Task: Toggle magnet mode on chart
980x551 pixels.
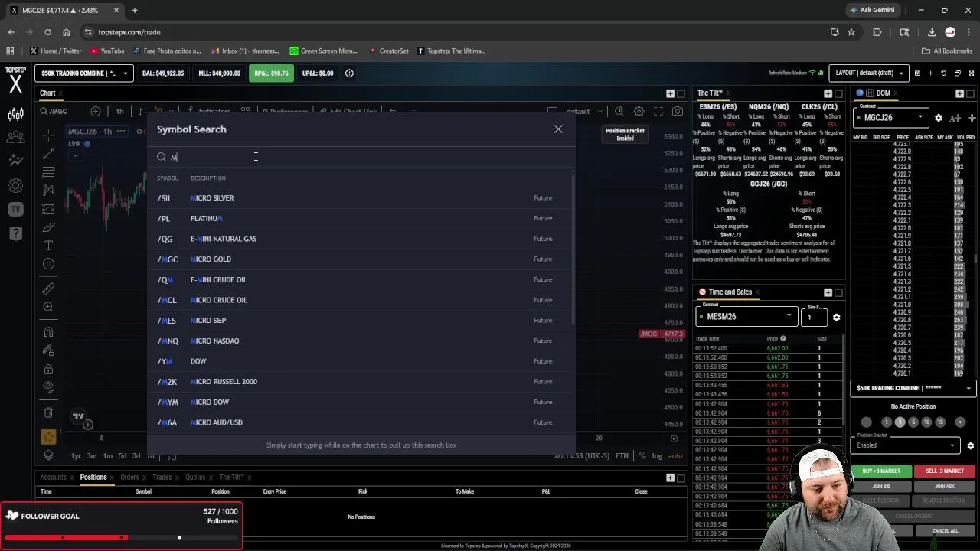Action: [x=48, y=331]
